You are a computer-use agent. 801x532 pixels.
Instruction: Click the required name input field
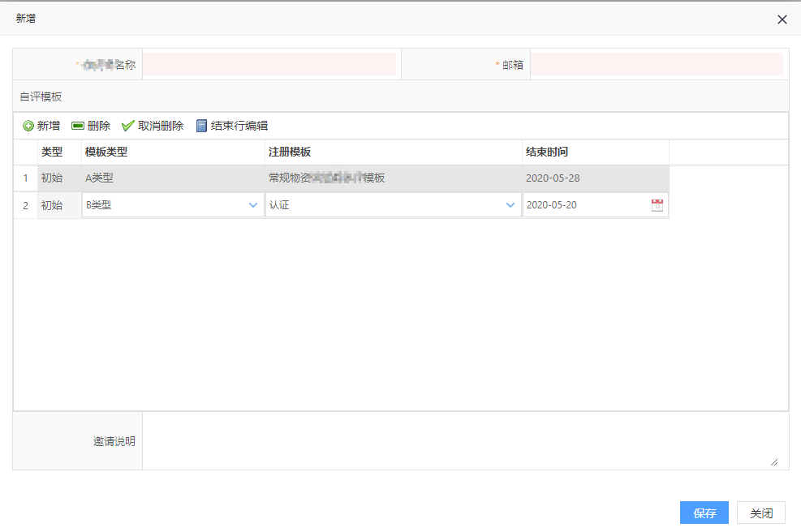(x=271, y=64)
